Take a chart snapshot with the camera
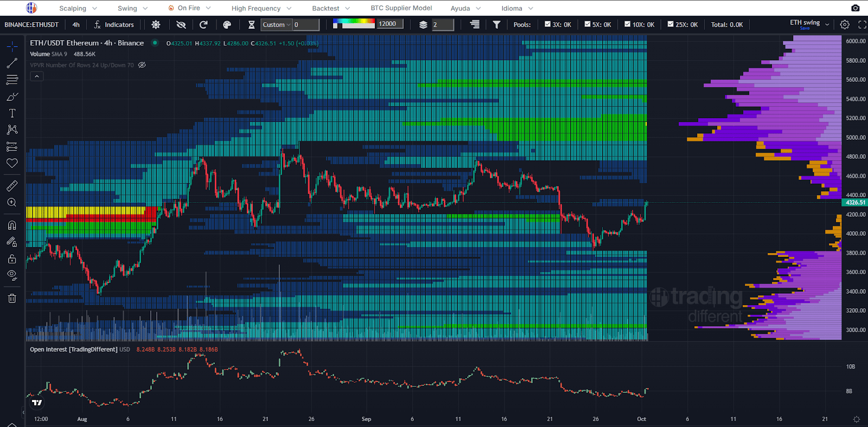The height and width of the screenshot is (427, 868). [856, 8]
